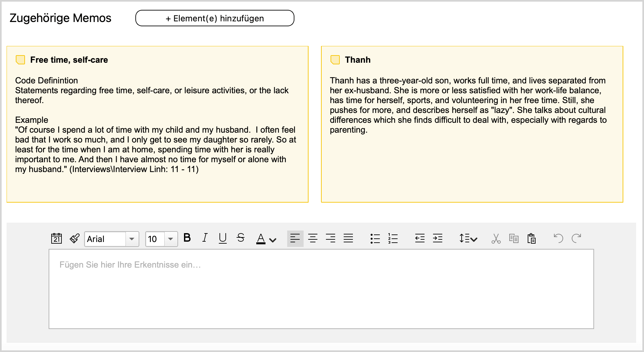Click the Thanh memo title
Image resolution: width=644 pixels, height=352 pixels.
[x=357, y=60]
